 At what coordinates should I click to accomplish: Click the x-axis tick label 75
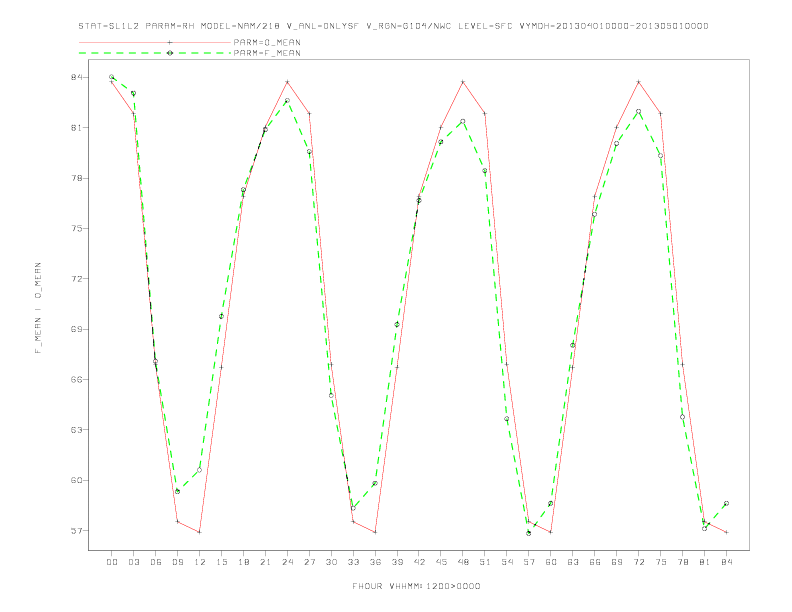[x=661, y=562]
